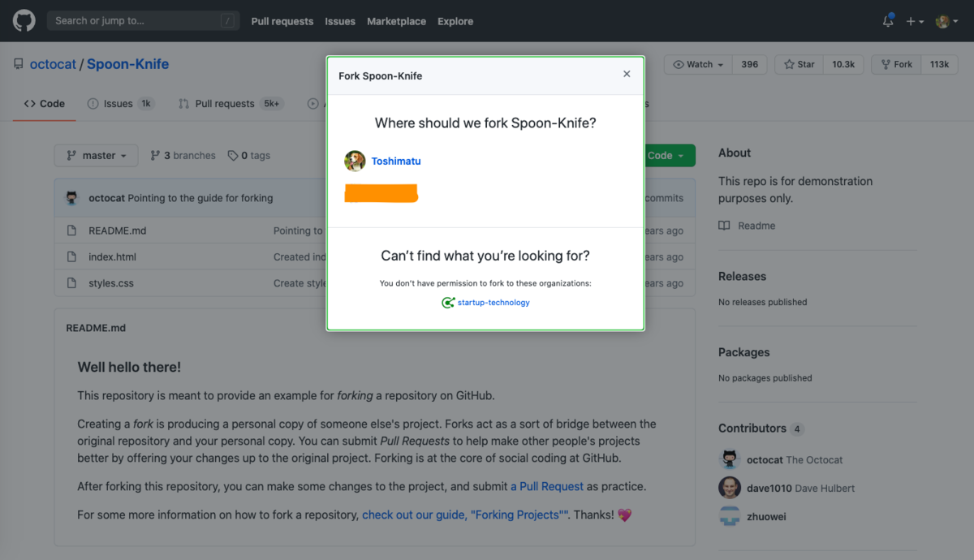
Task: Click the startup-technology organization link
Action: pos(493,303)
